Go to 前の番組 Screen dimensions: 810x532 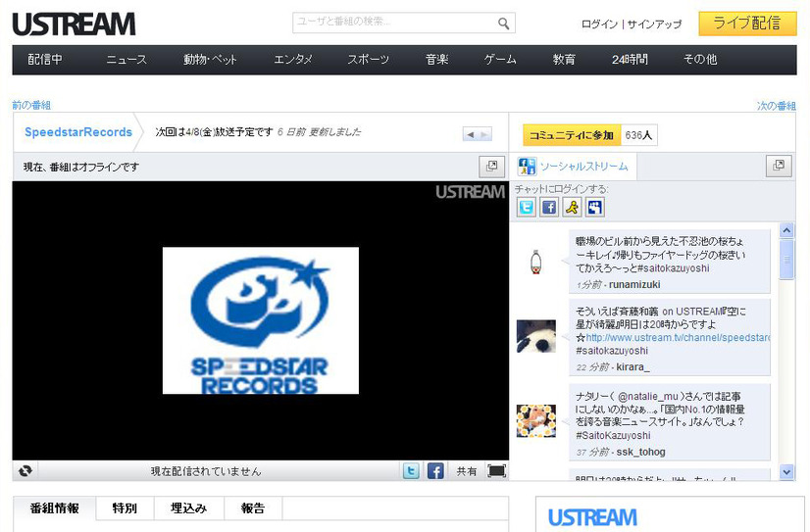click(31, 105)
